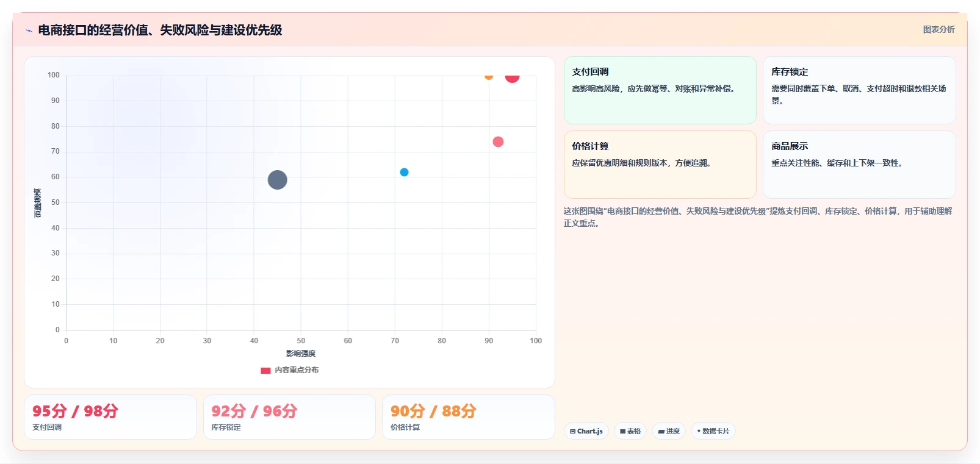Click the 图表分析 label in header
Screen dimensions: 980x464
[939, 29]
